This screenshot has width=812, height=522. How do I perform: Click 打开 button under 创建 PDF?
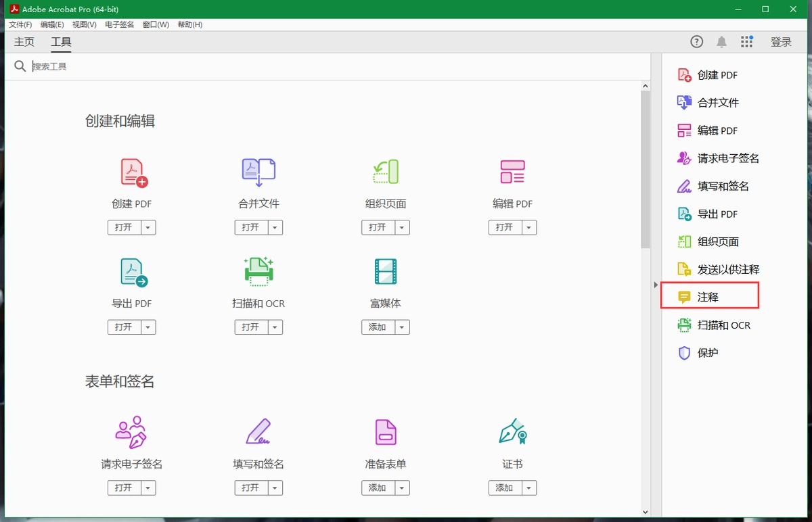pyautogui.click(x=124, y=228)
